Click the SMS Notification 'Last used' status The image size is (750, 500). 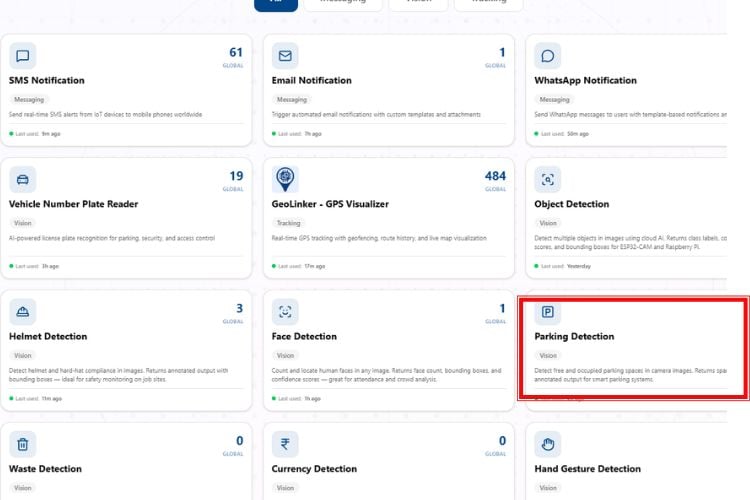pyautogui.click(x=35, y=134)
